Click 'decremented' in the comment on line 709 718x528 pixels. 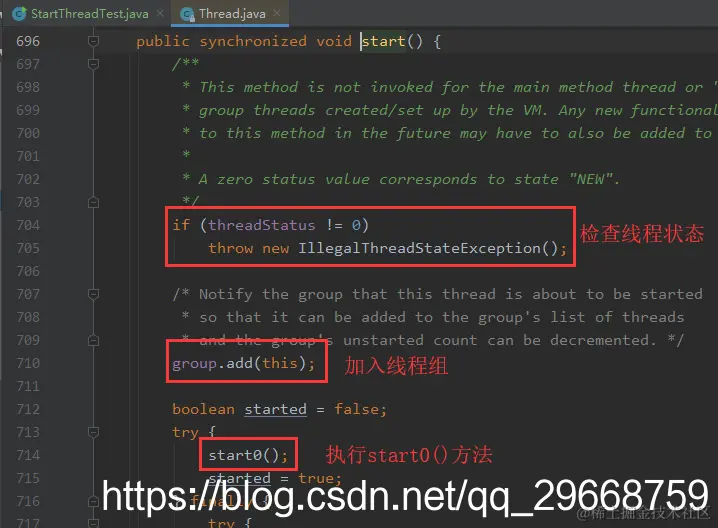coord(599,340)
